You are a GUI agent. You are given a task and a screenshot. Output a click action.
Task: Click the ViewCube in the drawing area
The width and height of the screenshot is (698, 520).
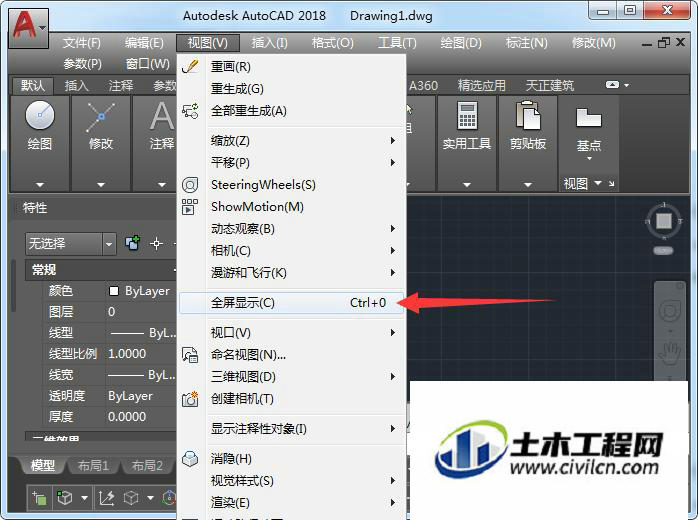[x=664, y=221]
